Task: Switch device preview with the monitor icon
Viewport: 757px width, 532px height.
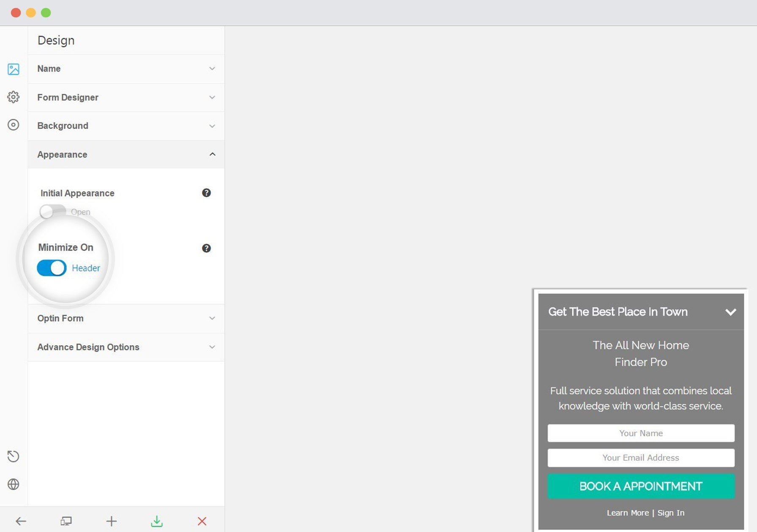Action: (66, 521)
